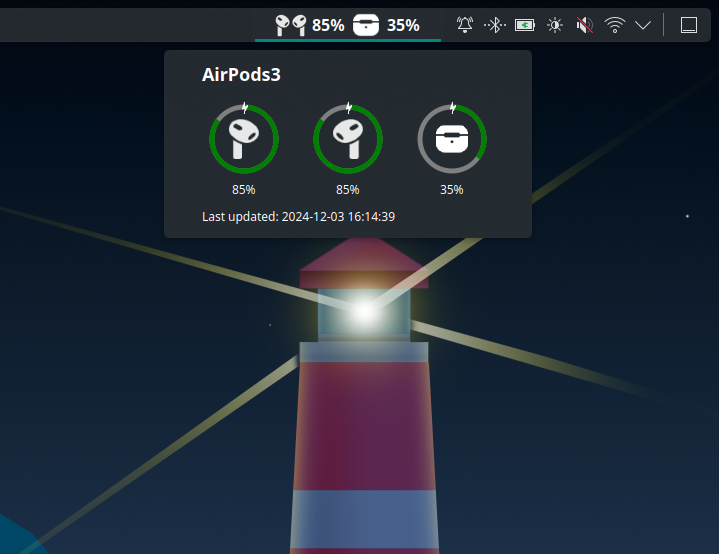This screenshot has width=719, height=554.
Task: Open the battery and power tray icon
Action: pos(525,25)
